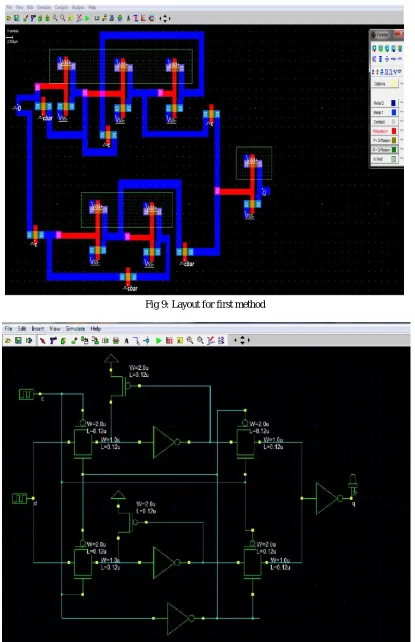Click red chronogram icon in schematic toolbar
415x642 pixels.
169,340
